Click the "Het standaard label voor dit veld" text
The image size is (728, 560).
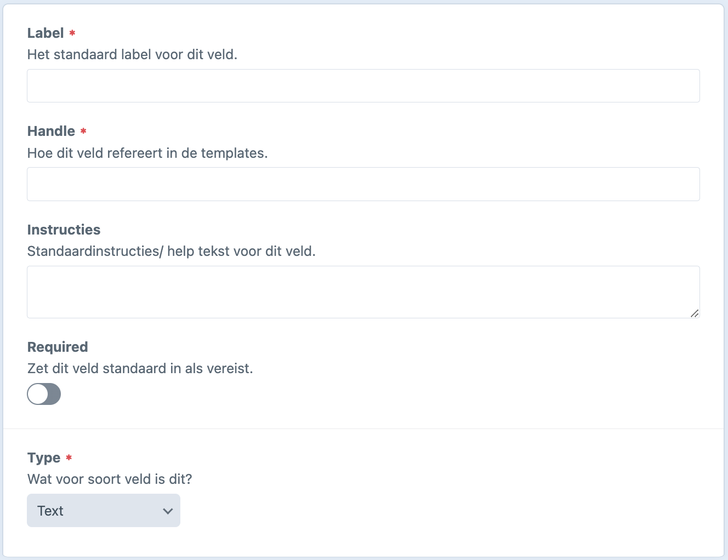[132, 55]
